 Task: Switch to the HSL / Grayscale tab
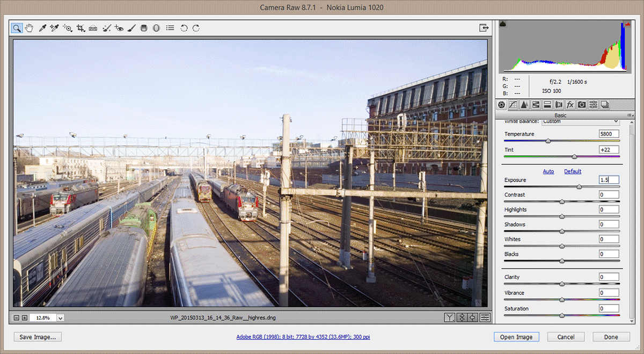536,105
